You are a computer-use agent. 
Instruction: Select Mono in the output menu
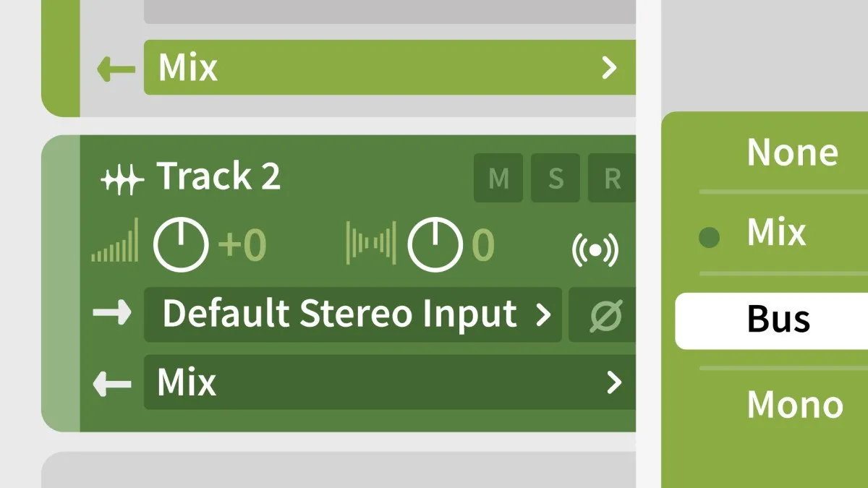794,405
